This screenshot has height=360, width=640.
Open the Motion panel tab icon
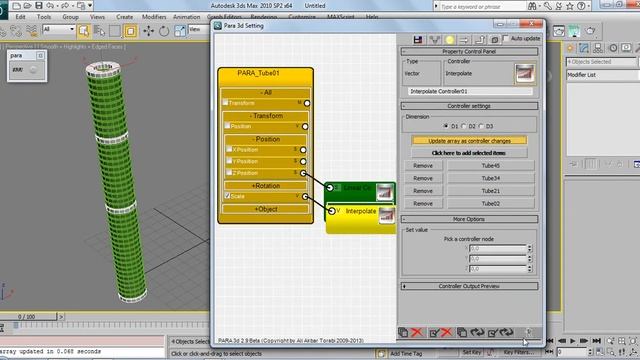(613, 48)
